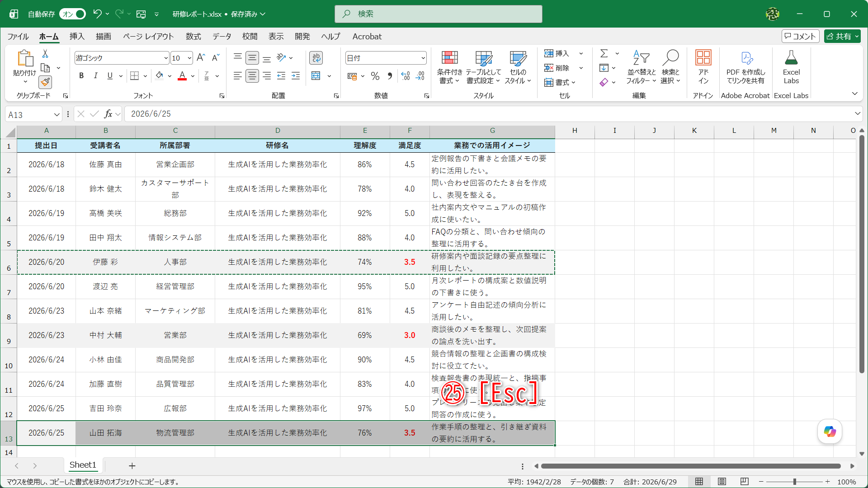Click the 削除 delete cells button
Screen dimensions: 868x488
[x=558, y=68]
